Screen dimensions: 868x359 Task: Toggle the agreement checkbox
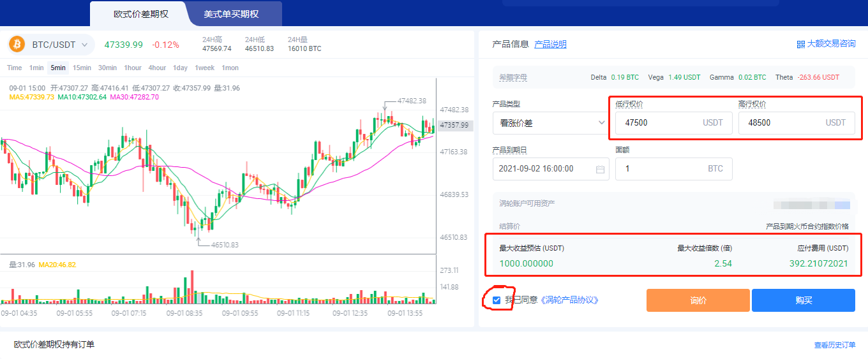pos(497,300)
